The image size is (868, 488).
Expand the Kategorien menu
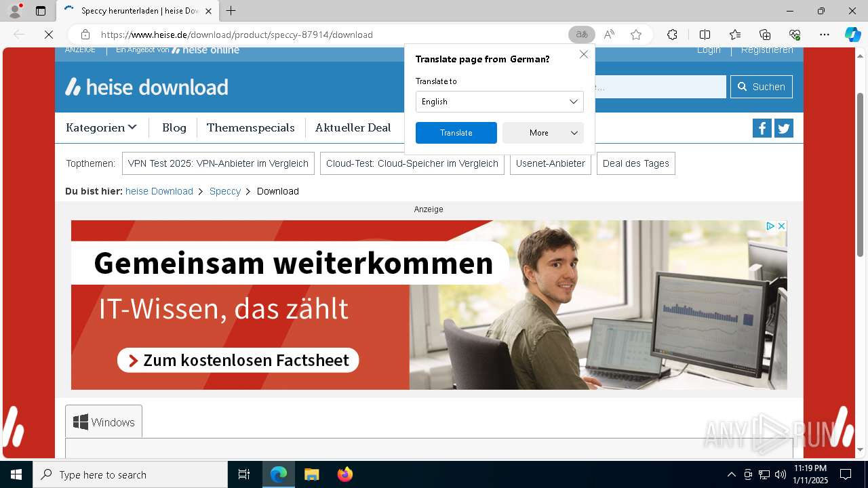101,127
